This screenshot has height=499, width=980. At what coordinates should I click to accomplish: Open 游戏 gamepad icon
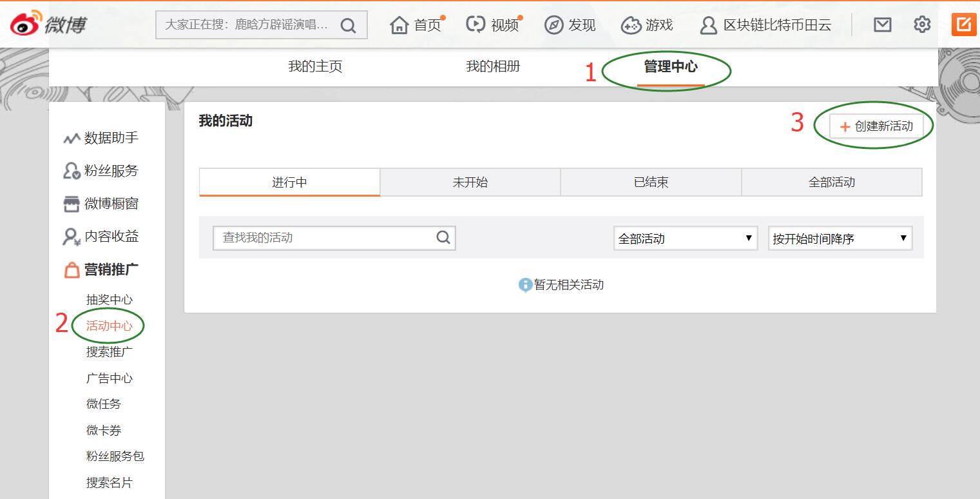[x=631, y=25]
